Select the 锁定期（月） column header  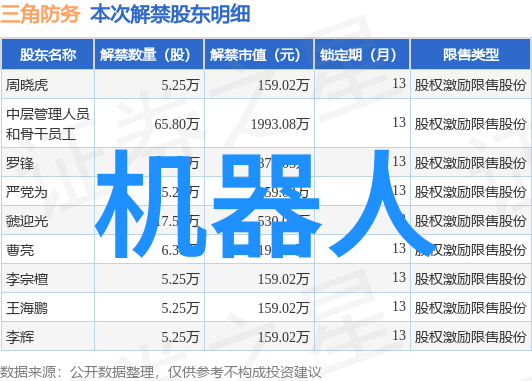click(x=362, y=55)
